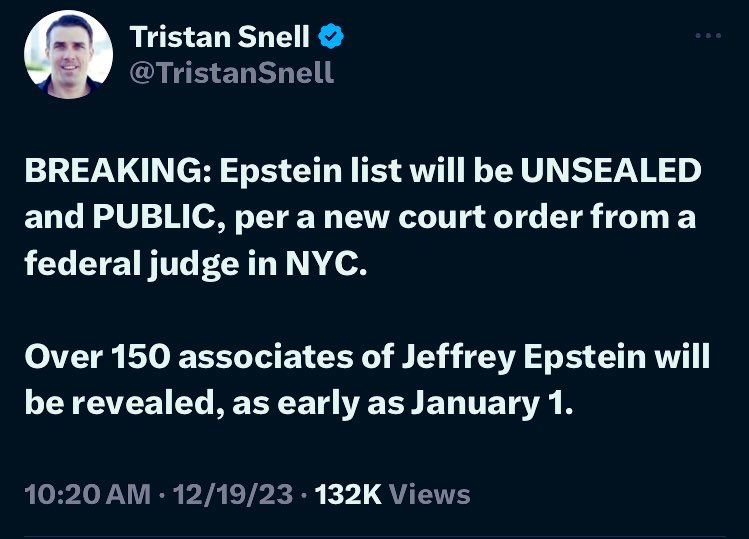Screen dimensions: 749x539
Task: Open the three-dot more options menu
Action: click(707, 36)
